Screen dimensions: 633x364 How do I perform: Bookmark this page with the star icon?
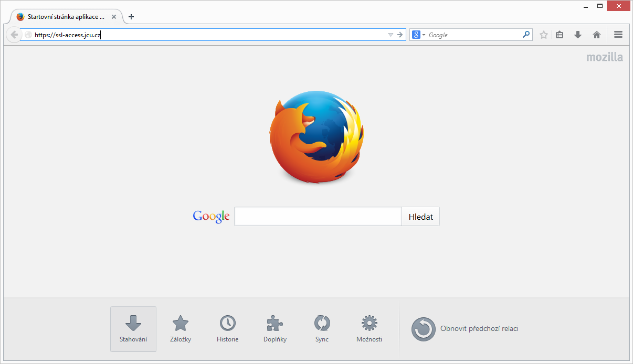(x=544, y=35)
